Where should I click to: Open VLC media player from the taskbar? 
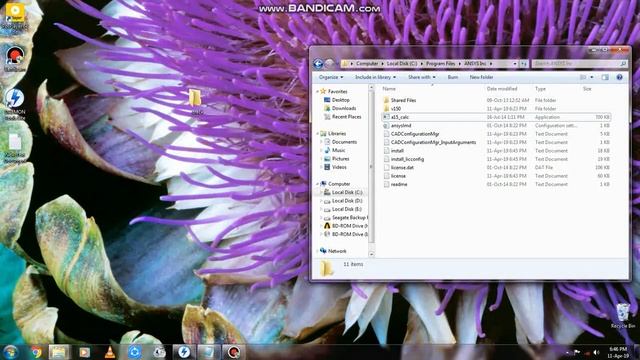click(x=109, y=352)
